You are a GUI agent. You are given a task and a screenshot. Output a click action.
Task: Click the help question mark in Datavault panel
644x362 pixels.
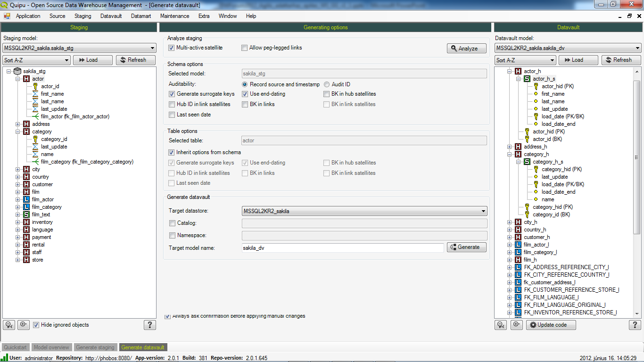pos(635,325)
